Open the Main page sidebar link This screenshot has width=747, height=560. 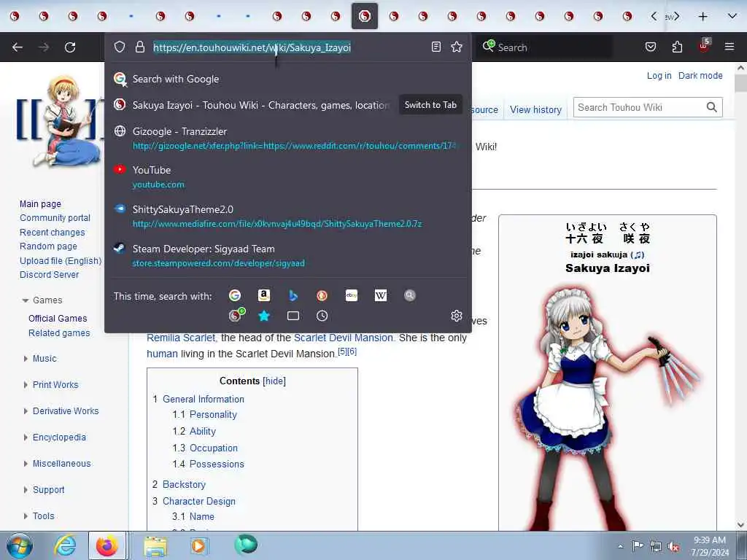tap(41, 204)
